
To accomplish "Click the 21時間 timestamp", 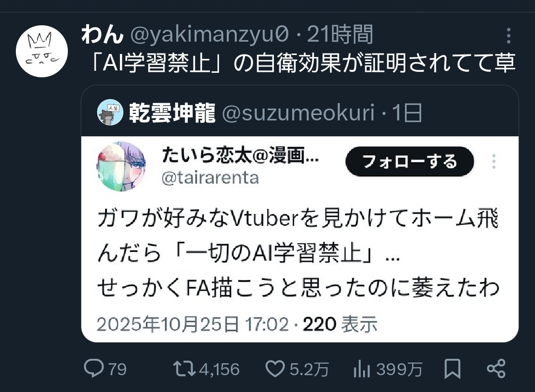I will click(340, 35).
